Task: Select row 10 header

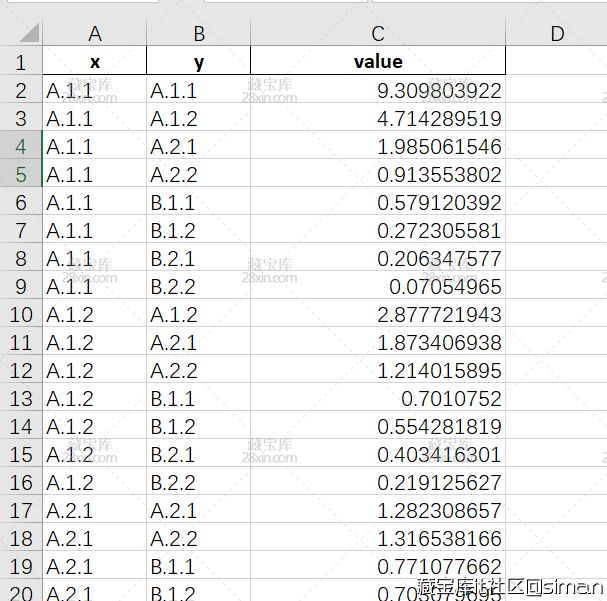Action: click(21, 315)
